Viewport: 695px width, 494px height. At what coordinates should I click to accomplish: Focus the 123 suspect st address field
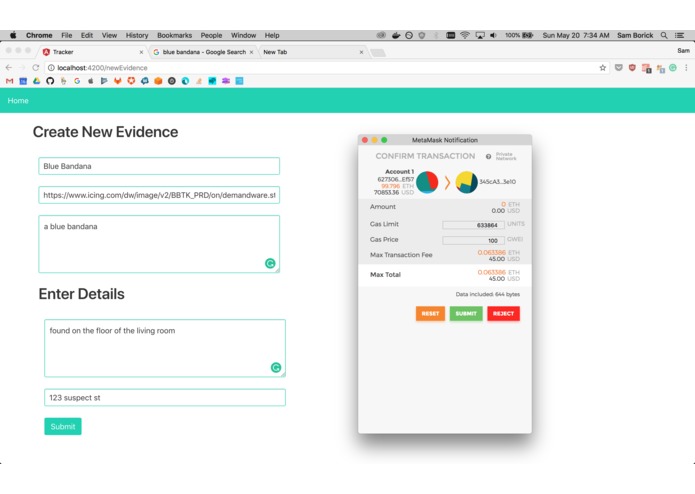[x=164, y=397]
